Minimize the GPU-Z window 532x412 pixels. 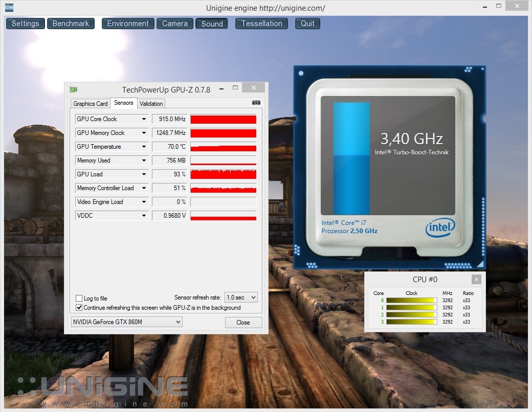click(221, 88)
